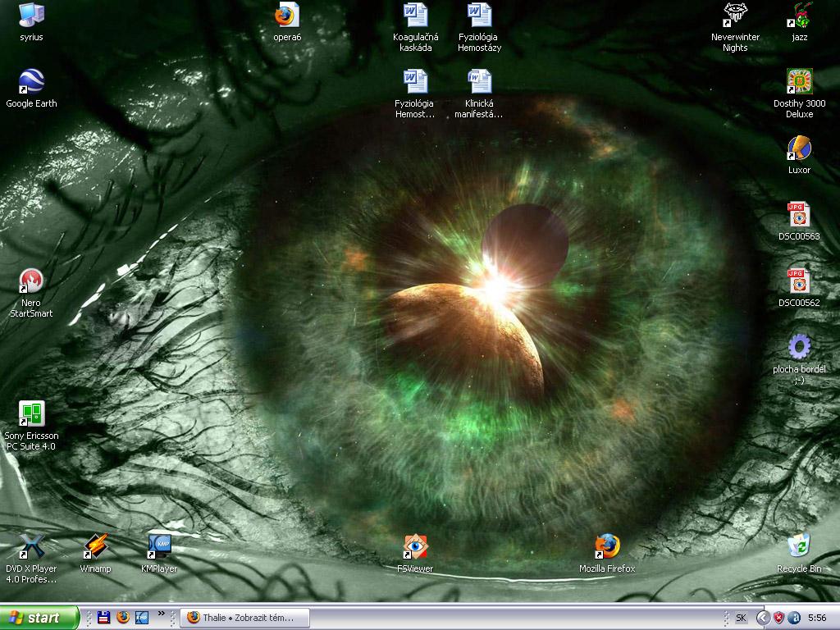
Task: Launch Nero StartSmart from the desktop
Action: coord(31,281)
